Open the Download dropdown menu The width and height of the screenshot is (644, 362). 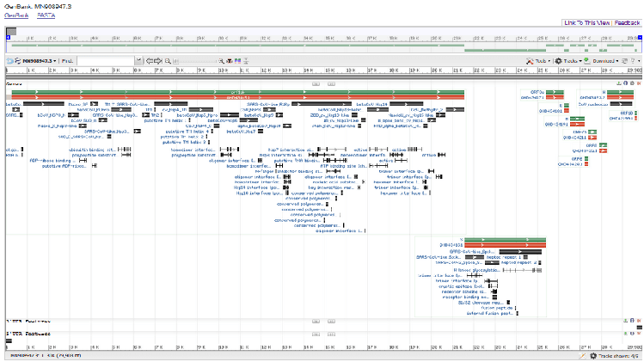pos(601,61)
